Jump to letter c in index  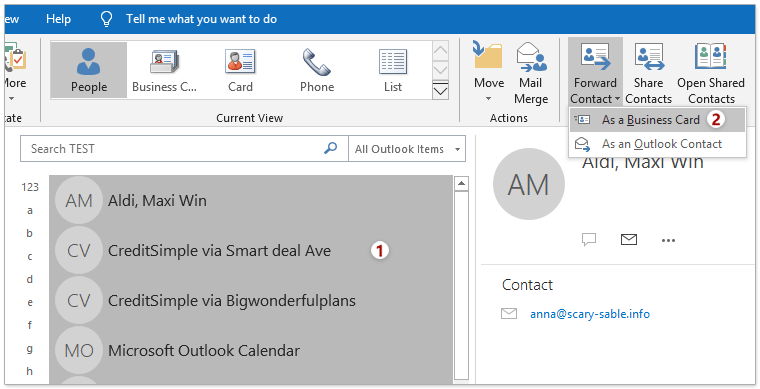(30, 256)
